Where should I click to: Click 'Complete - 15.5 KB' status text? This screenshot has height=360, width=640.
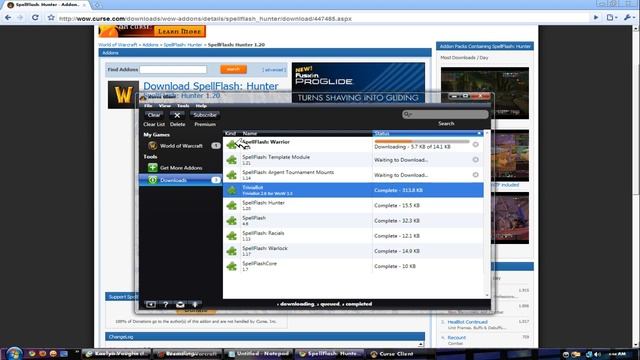click(x=397, y=206)
